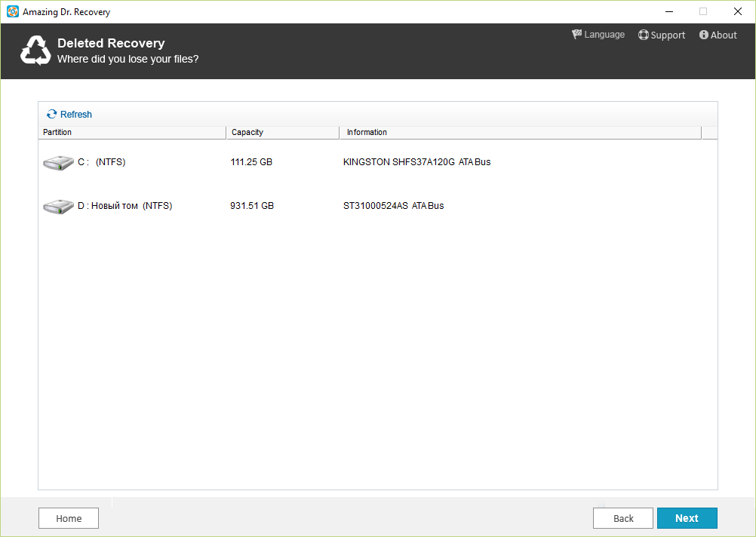Screen dimensions: 756x537
Task: Click the Deleted Recovery heading
Action: tap(111, 43)
